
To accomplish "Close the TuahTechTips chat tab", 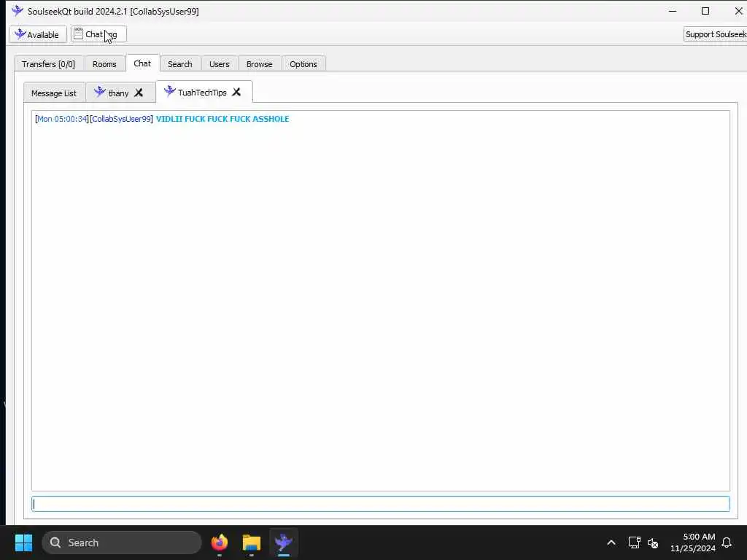I will [236, 93].
